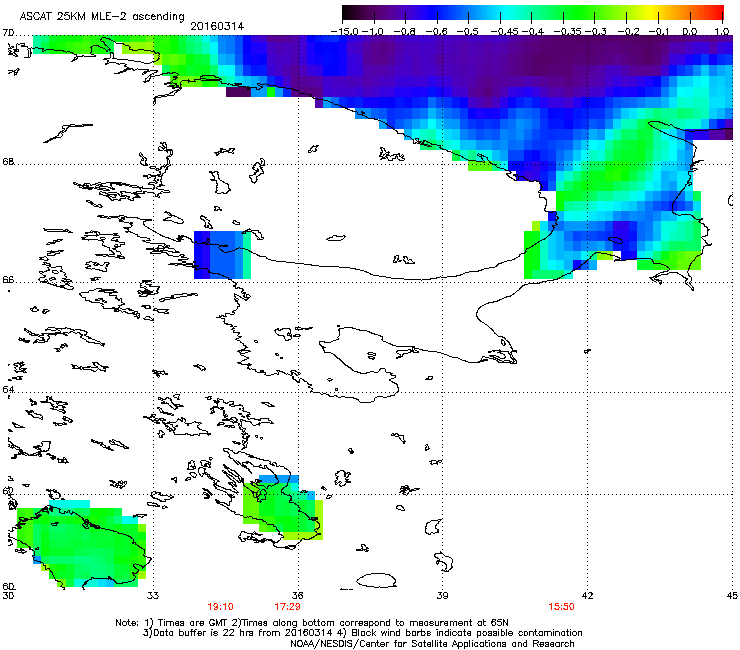Click the longitude label 42
740x650 pixels.
click(587, 596)
